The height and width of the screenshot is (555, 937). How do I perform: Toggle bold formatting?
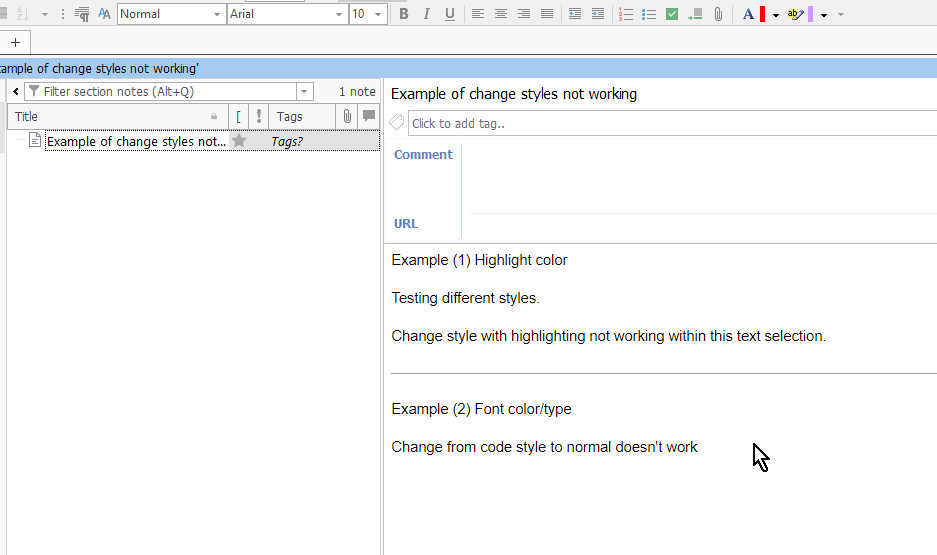coord(403,14)
